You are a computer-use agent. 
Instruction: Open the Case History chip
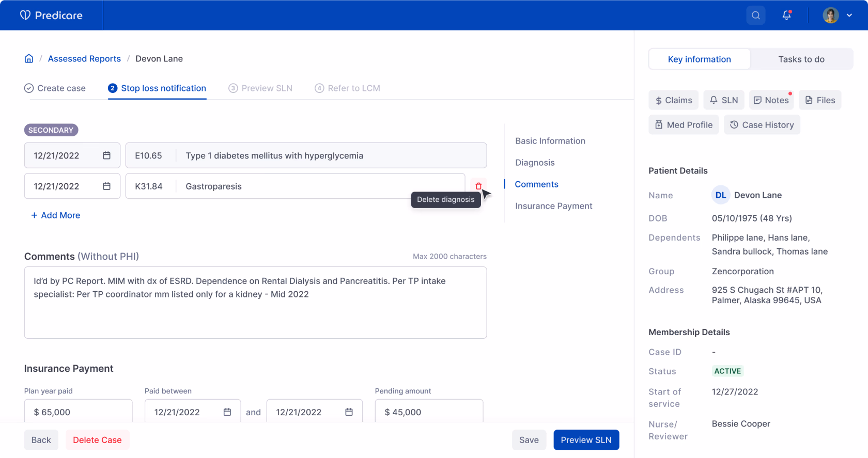[762, 125]
